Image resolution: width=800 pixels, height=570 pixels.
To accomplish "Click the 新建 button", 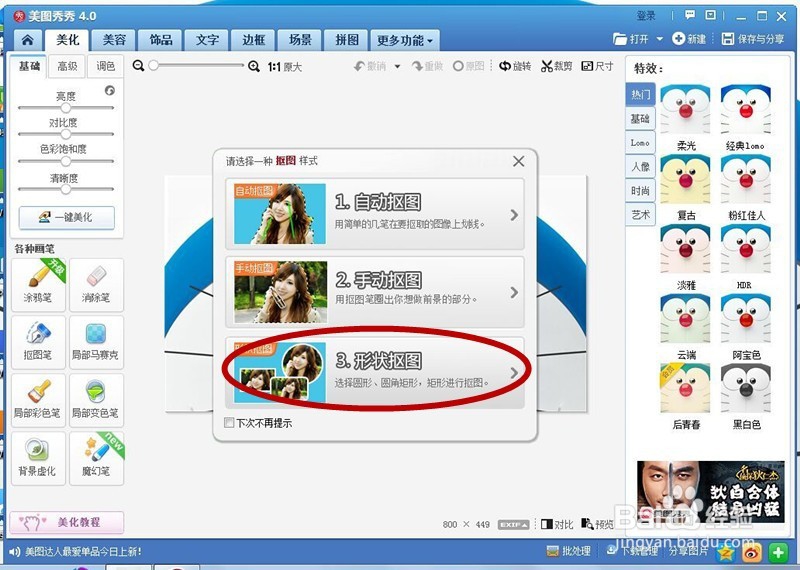I will point(689,39).
